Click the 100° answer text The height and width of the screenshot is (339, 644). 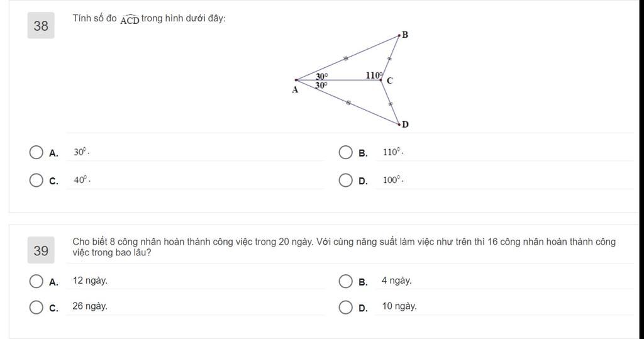point(393,180)
